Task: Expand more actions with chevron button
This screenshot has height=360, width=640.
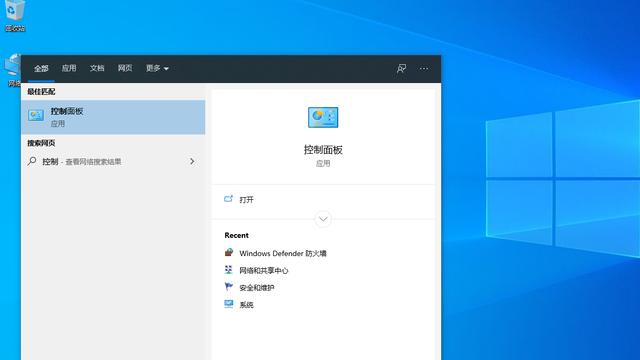Action: pos(323,219)
